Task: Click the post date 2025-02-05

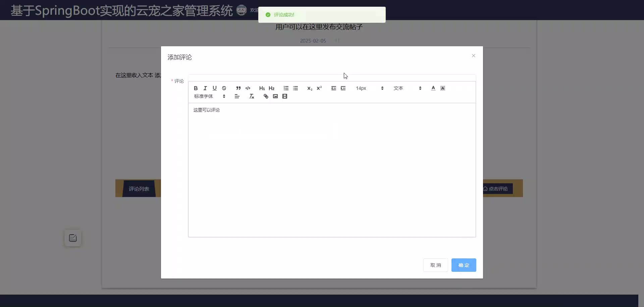Action: [313, 41]
